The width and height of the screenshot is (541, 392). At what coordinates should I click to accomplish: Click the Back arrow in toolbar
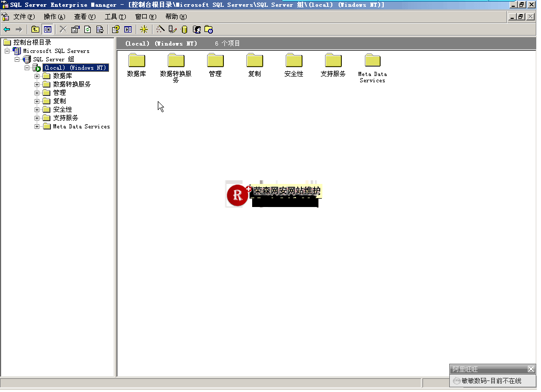tap(7, 29)
